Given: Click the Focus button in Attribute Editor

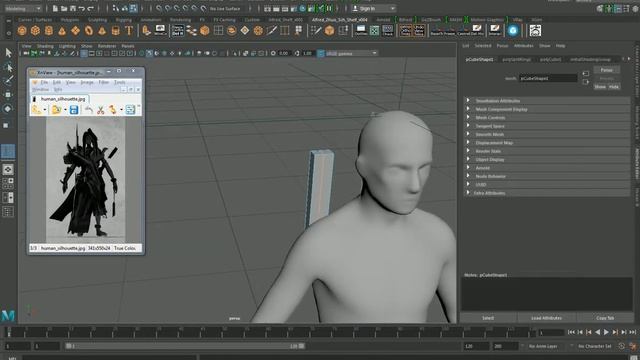Looking at the screenshot, I should pyautogui.click(x=607, y=70).
